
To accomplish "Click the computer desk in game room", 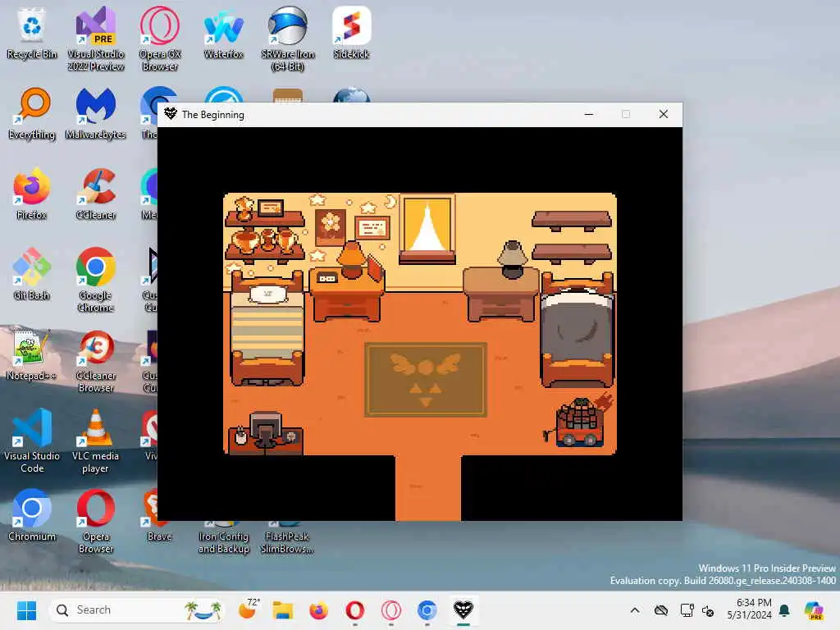I will coord(266,433).
